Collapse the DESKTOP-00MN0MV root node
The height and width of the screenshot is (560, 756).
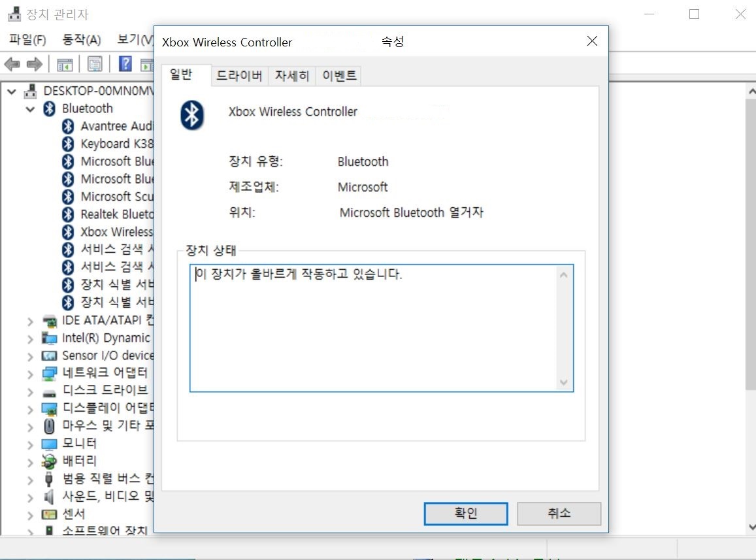[x=12, y=91]
